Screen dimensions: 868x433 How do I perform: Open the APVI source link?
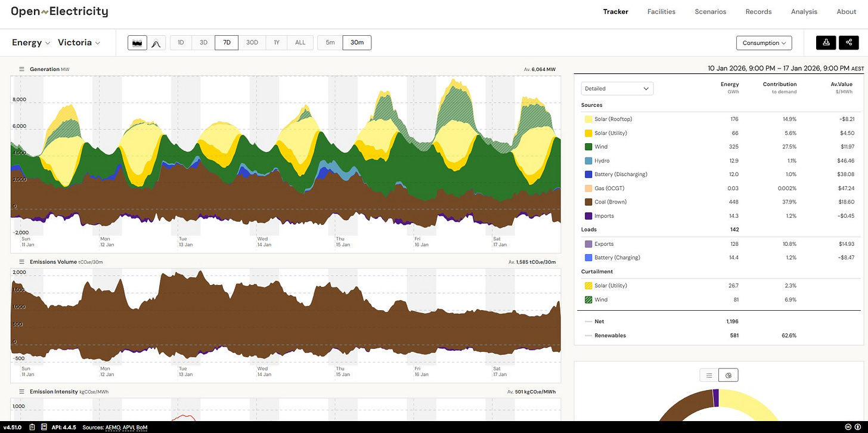[129, 428]
